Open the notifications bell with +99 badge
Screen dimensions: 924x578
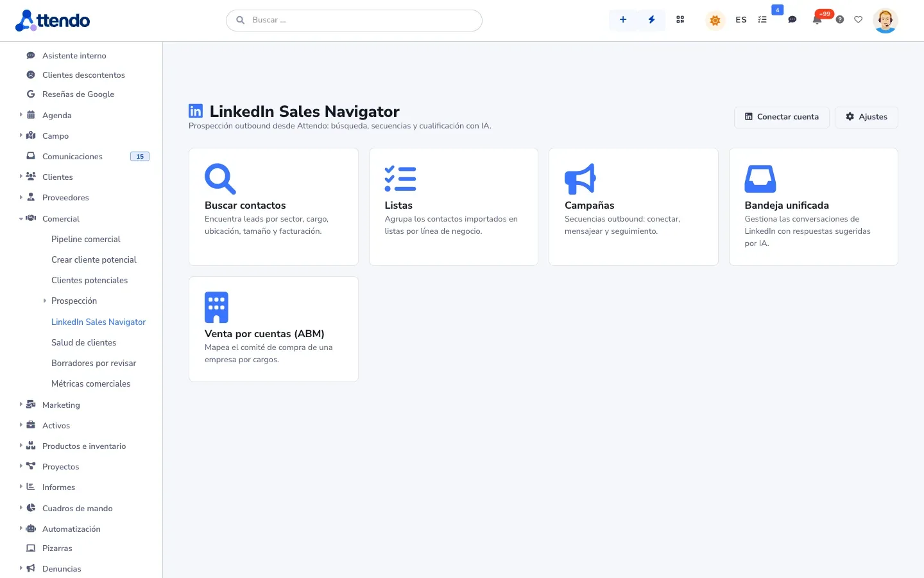(x=817, y=20)
